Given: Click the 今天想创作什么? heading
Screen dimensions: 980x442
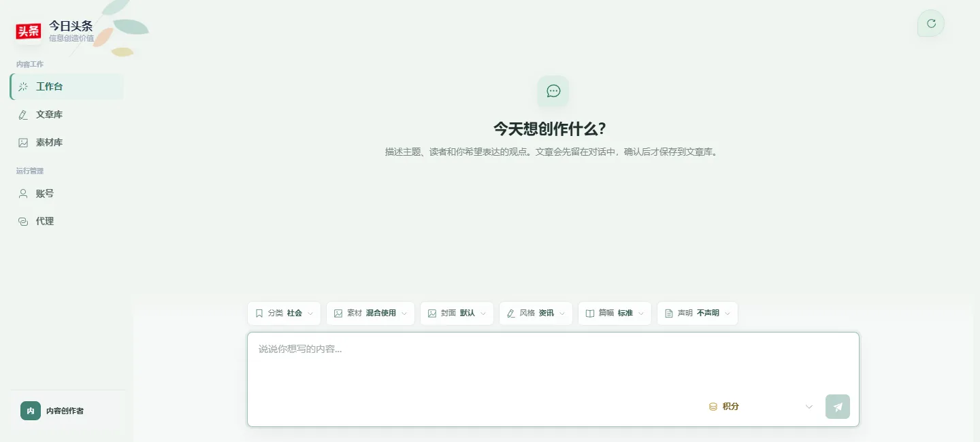Looking at the screenshot, I should pos(550,129).
